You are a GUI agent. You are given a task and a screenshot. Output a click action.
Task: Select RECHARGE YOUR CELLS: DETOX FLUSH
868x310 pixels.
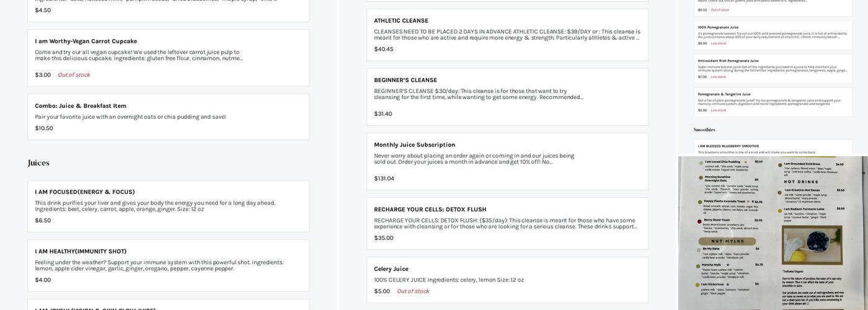tap(507, 223)
